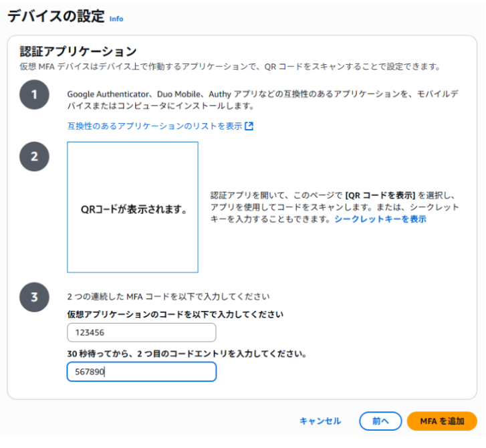
Task: Focus the first MFA code field with 123456
Action: [x=141, y=332]
